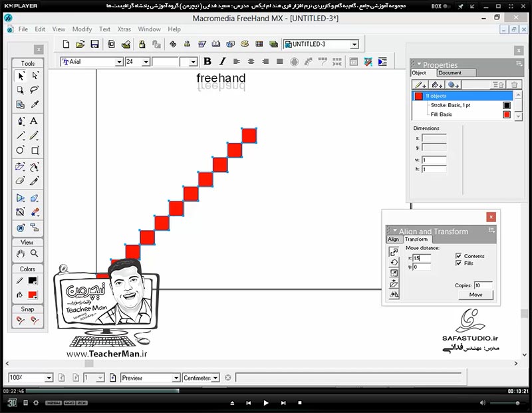This screenshot has width=532, height=413.
Task: Delete attribute with trash icon
Action: [x=514, y=85]
